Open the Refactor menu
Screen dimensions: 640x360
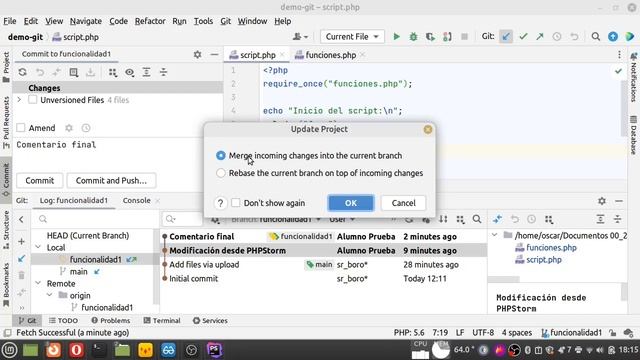[x=150, y=21]
